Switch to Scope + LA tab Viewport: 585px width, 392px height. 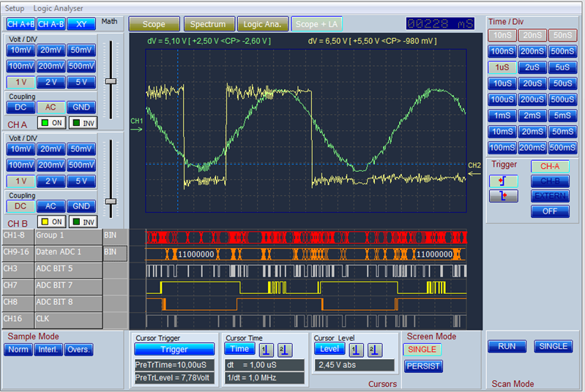(316, 24)
